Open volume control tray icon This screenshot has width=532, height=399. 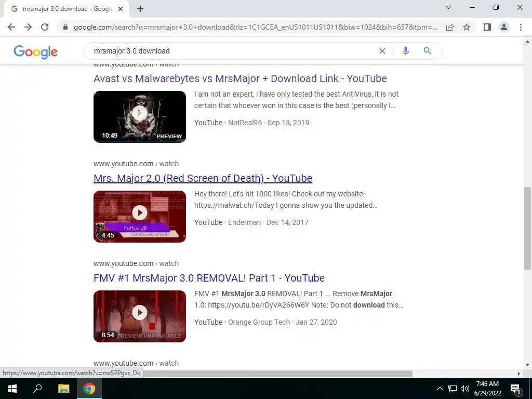pyautogui.click(x=465, y=389)
